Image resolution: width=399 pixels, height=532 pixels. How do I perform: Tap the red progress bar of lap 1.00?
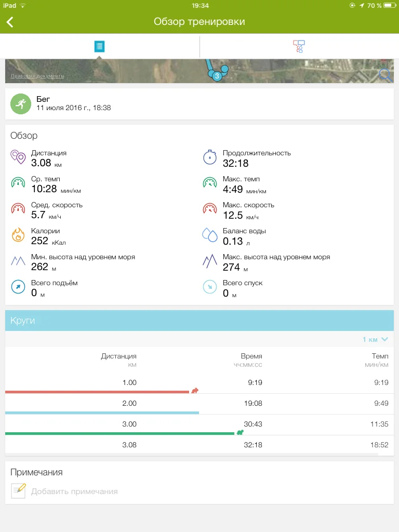pos(97,392)
